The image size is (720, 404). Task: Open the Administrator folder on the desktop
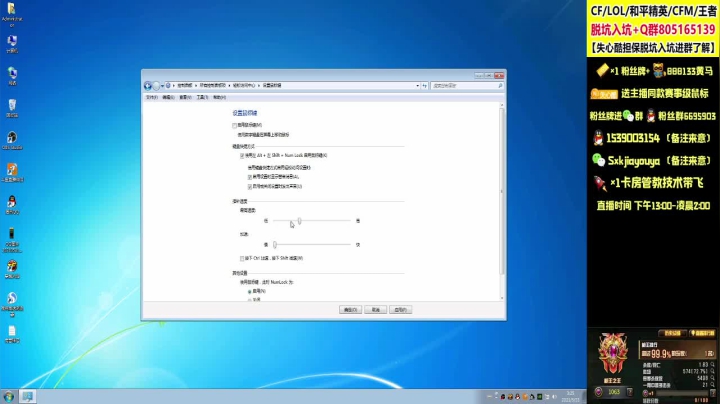coord(12,14)
